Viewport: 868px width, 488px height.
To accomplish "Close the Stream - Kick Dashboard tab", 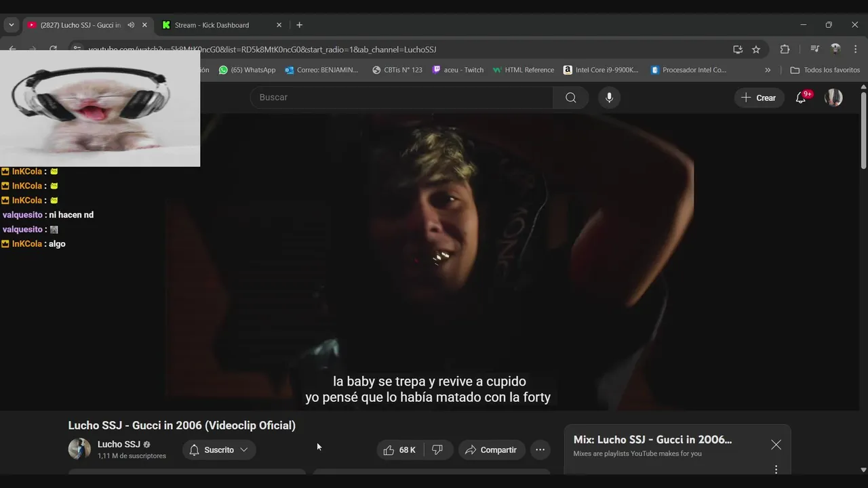I will click(x=279, y=25).
